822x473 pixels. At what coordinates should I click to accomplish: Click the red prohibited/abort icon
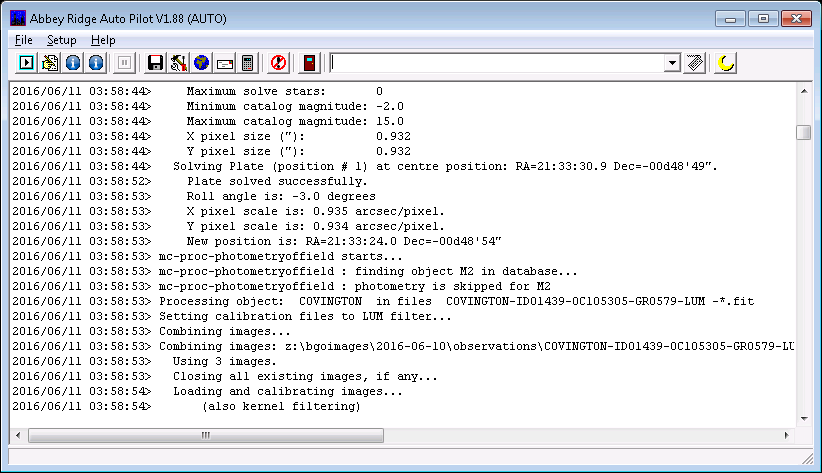(x=278, y=63)
